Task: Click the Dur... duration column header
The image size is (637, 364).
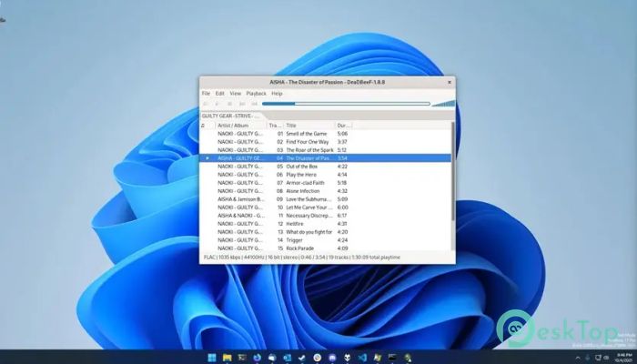Action: pos(343,126)
